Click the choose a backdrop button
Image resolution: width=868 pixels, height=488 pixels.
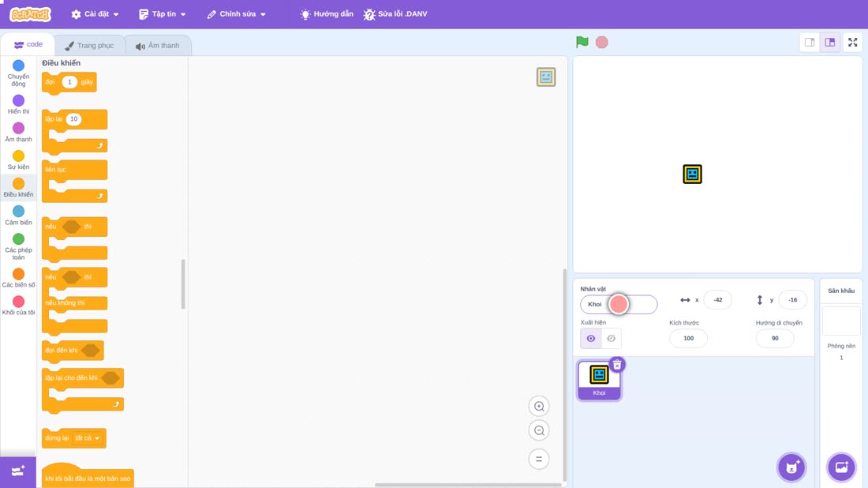(841, 467)
